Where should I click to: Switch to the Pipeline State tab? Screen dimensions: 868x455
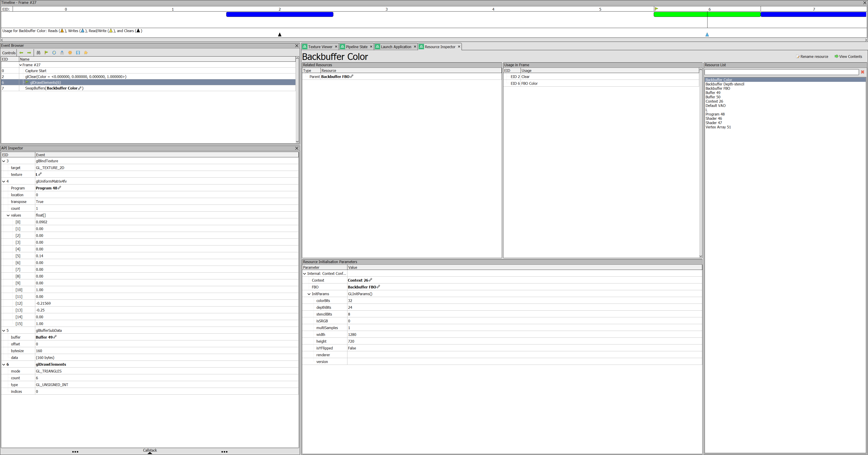click(356, 47)
